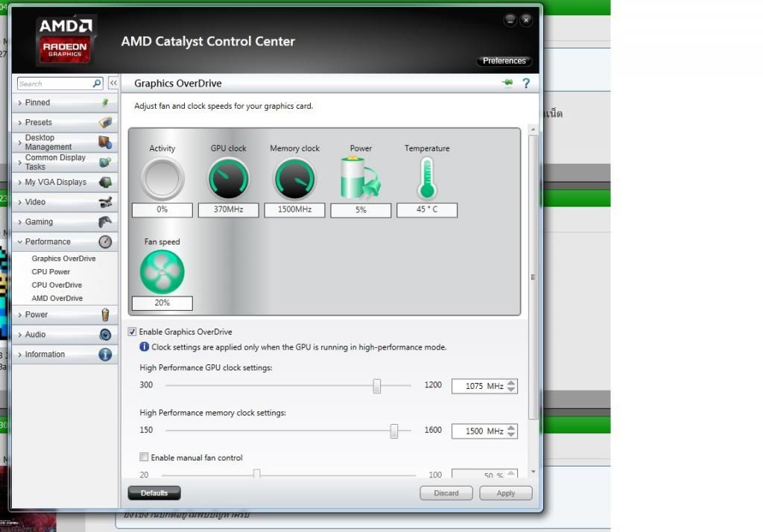Decrease memory clock MHz with down arrow
The height and width of the screenshot is (532, 763).
pyautogui.click(x=511, y=434)
